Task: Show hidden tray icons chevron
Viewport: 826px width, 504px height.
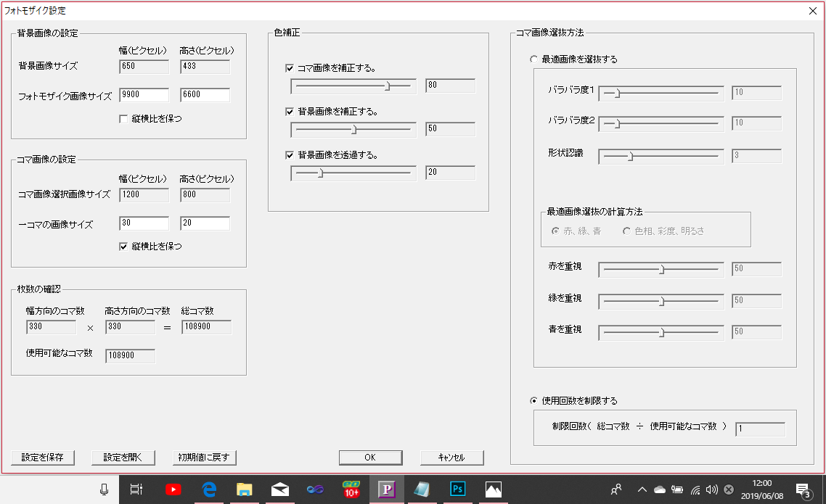Action: pyautogui.click(x=642, y=489)
